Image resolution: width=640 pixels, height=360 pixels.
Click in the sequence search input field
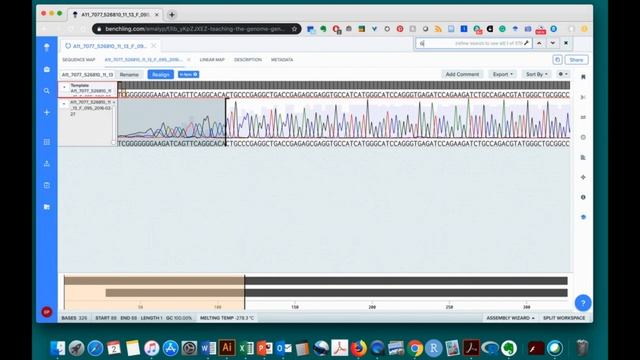473,43
